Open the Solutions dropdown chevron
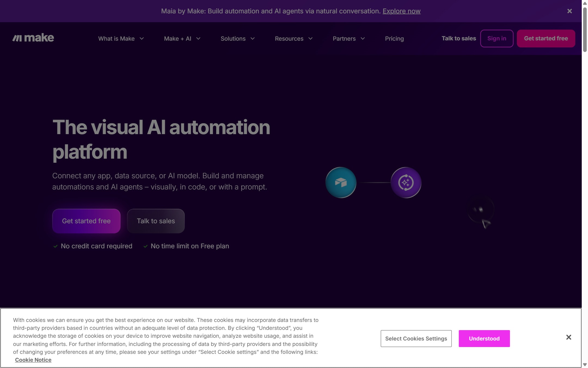This screenshot has width=588, height=368. [253, 38]
